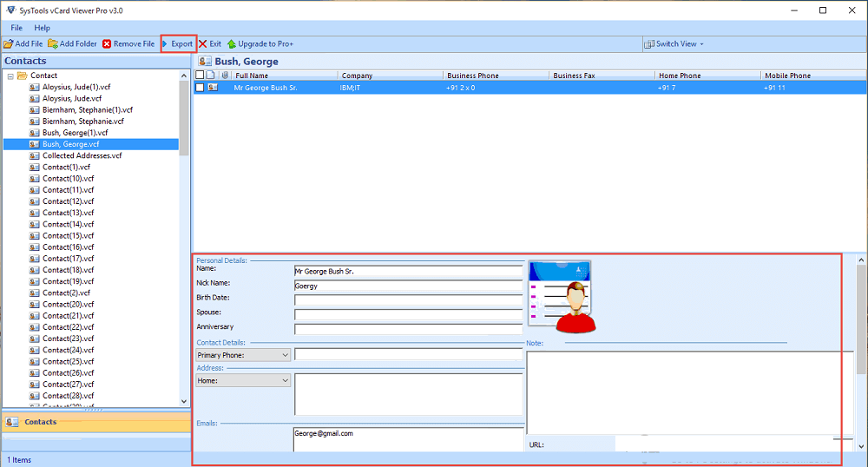Screen dimensions: 868x467
Task: Click into the Nick Name field
Action: click(409, 286)
